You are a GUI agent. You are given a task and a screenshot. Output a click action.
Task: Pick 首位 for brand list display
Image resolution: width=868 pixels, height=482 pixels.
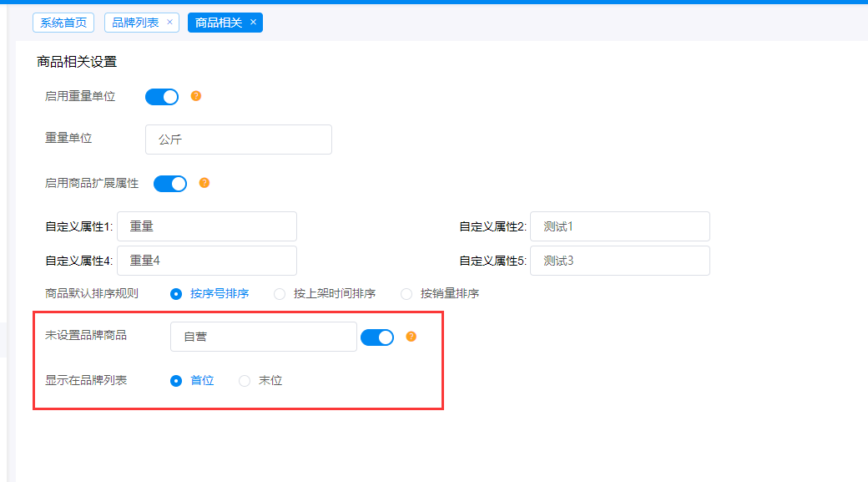pos(176,381)
